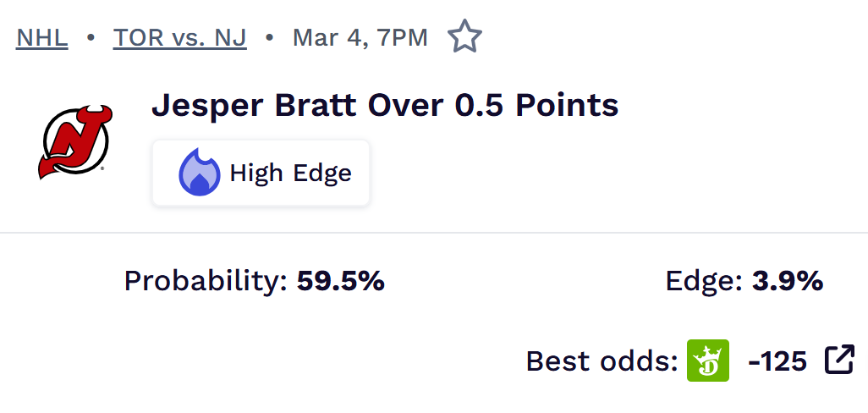868x413 pixels.
Task: Click the 59.5% probability value
Action: (341, 281)
